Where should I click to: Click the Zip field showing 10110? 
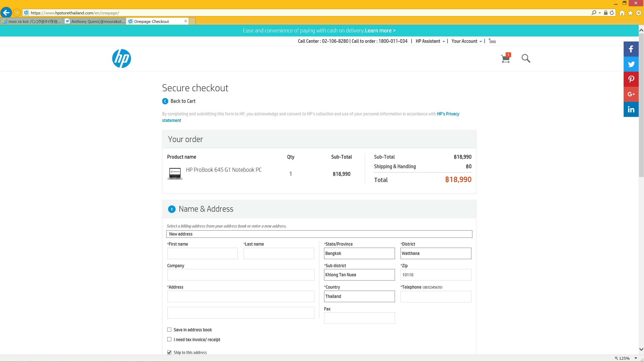click(436, 275)
